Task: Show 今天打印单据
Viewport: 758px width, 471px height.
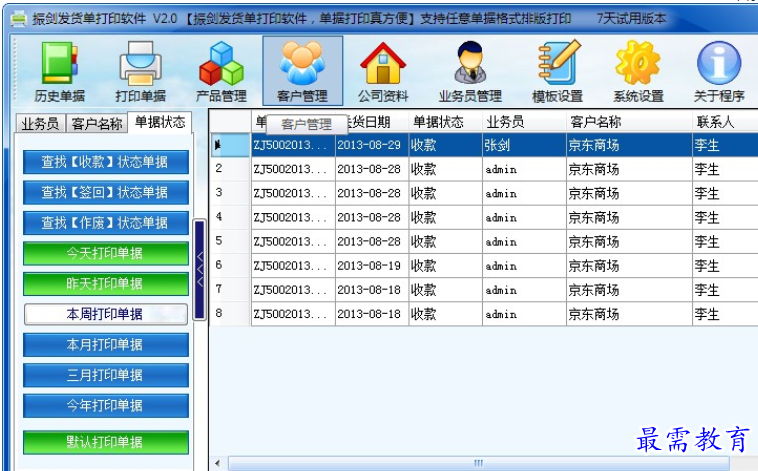Action: (105, 253)
